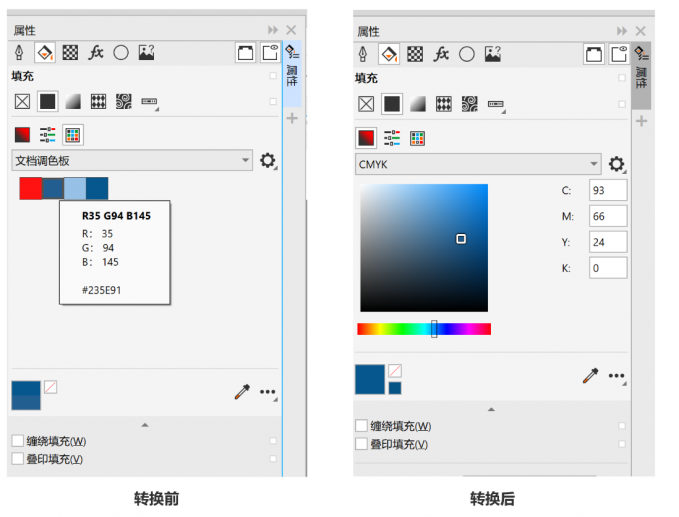The width and height of the screenshot is (679, 517).
Task: Select No fill icon in right panel
Action: [366, 104]
